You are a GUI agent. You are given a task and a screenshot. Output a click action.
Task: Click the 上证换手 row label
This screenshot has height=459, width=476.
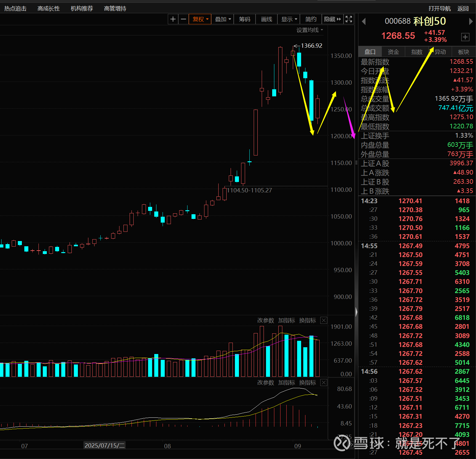point(375,136)
